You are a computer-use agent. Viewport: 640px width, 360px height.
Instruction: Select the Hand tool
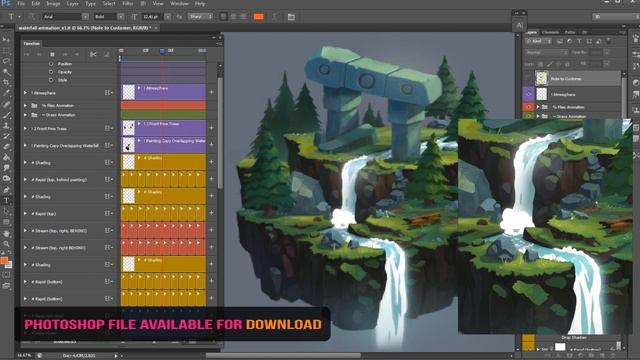point(6,233)
